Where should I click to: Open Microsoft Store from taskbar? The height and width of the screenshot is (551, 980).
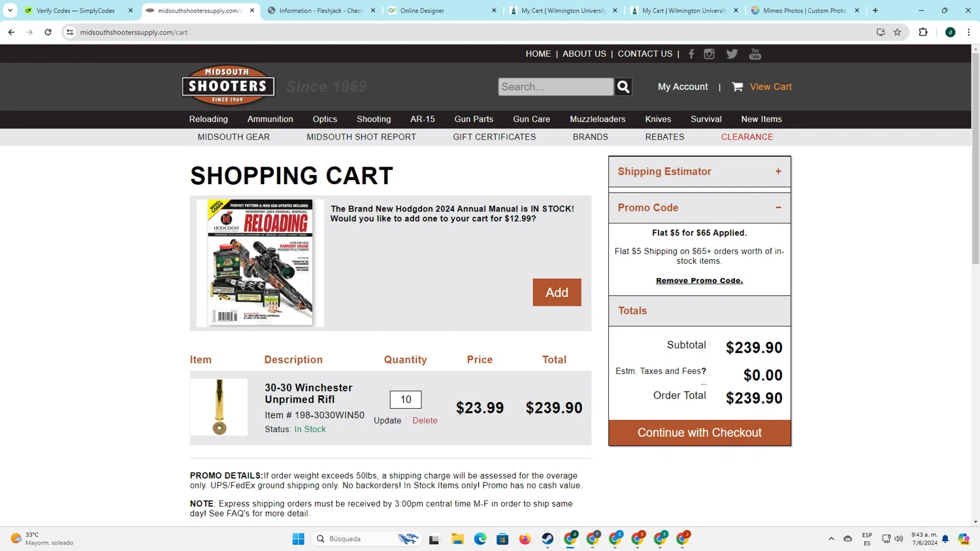502,539
